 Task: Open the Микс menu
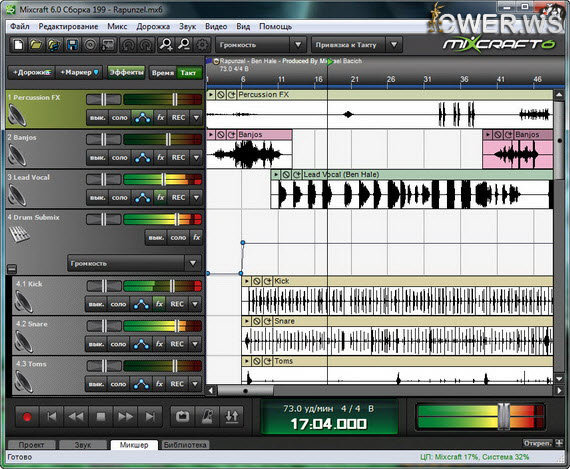tap(117, 27)
